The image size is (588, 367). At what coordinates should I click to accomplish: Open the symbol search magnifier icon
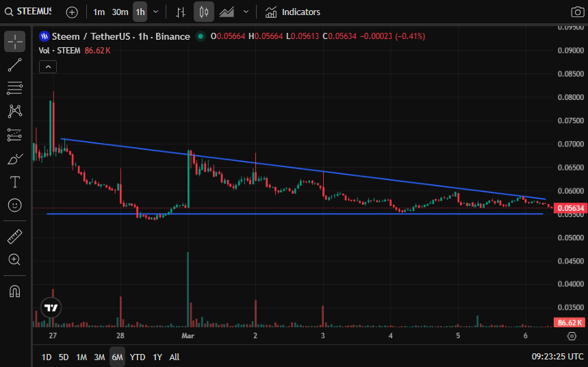(9, 12)
